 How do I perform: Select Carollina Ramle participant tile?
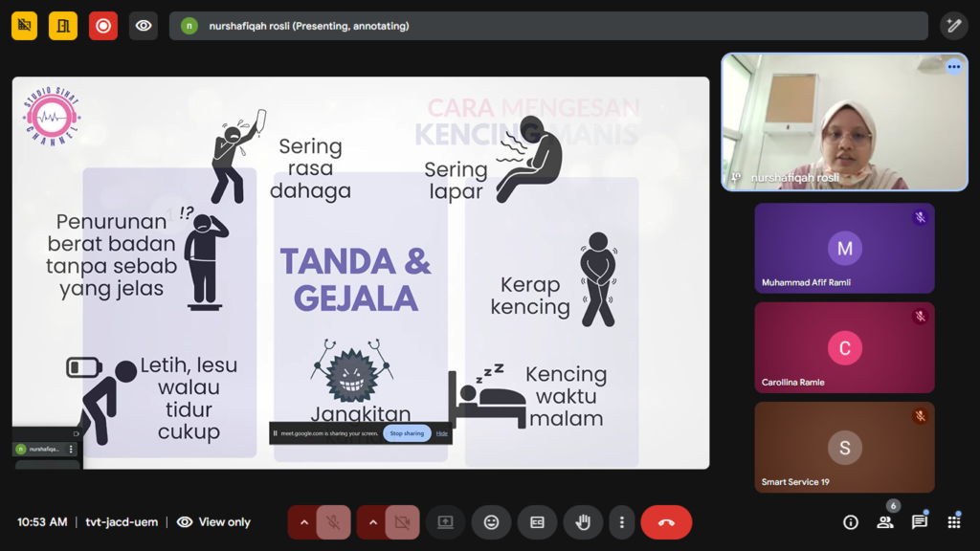pos(844,347)
